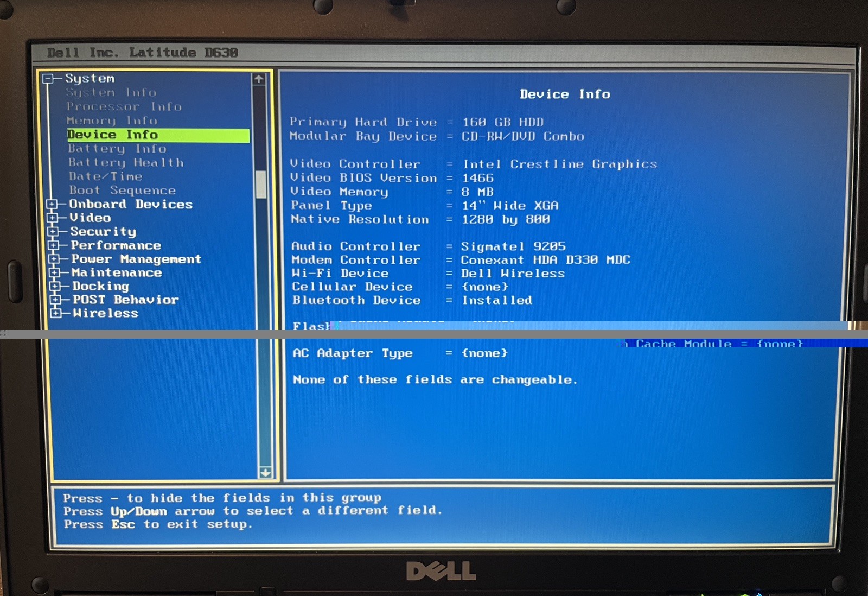This screenshot has height=596, width=868.
Task: Click Bluetooth 'Installed' value
Action: point(497,300)
